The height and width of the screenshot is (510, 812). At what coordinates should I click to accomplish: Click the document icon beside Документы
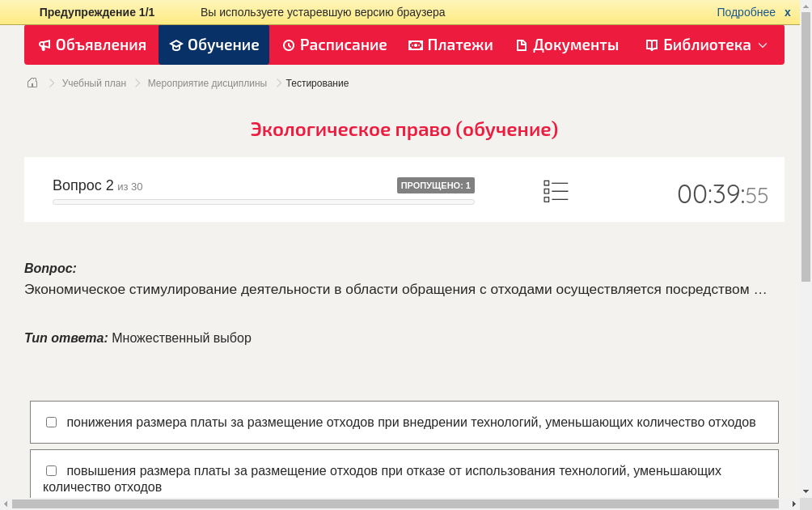[522, 45]
